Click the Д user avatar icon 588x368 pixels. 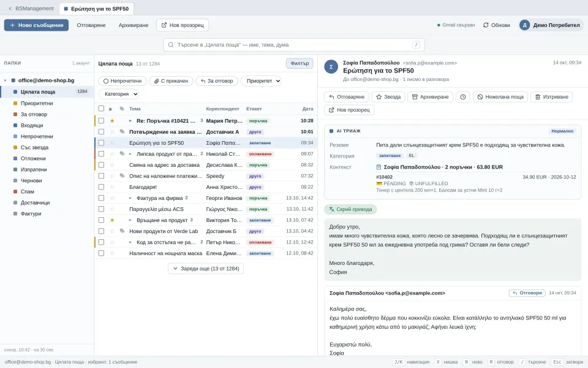(x=525, y=25)
